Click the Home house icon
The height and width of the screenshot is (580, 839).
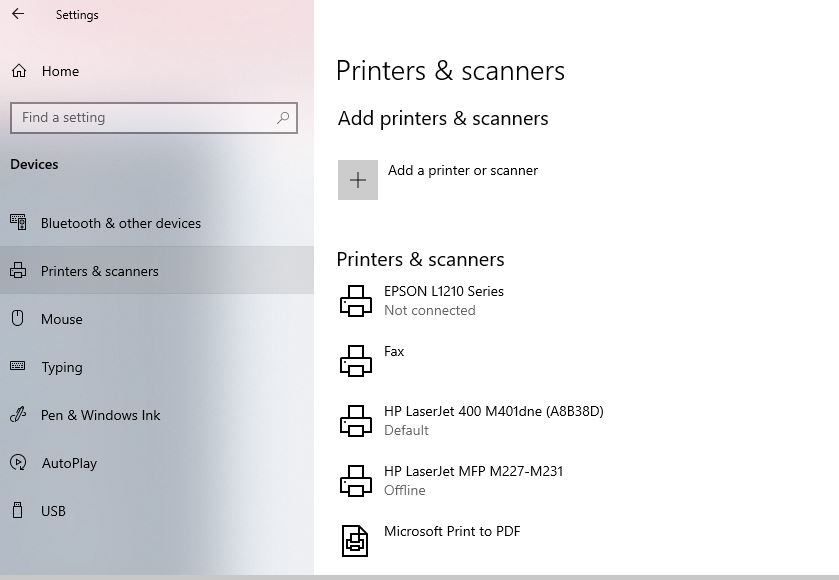tap(19, 71)
